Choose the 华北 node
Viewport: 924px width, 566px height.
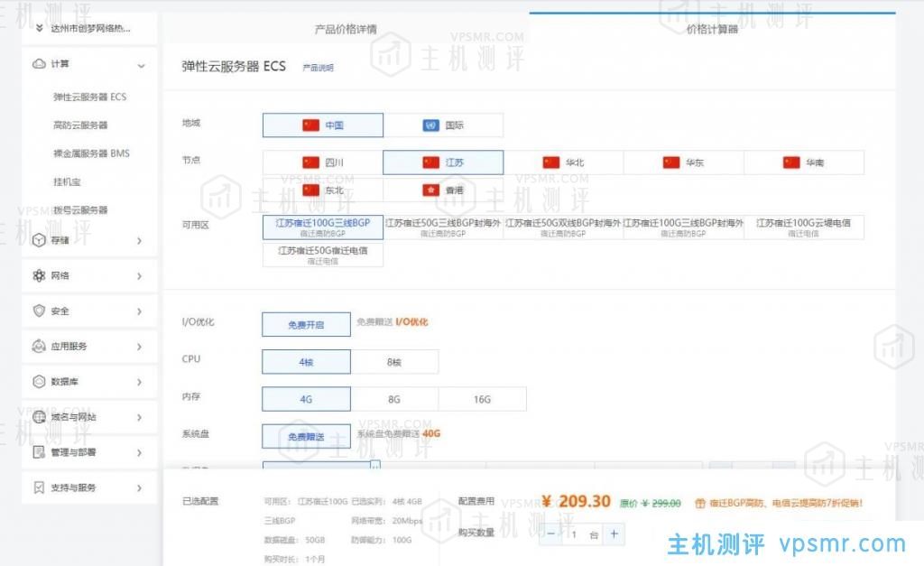563,162
